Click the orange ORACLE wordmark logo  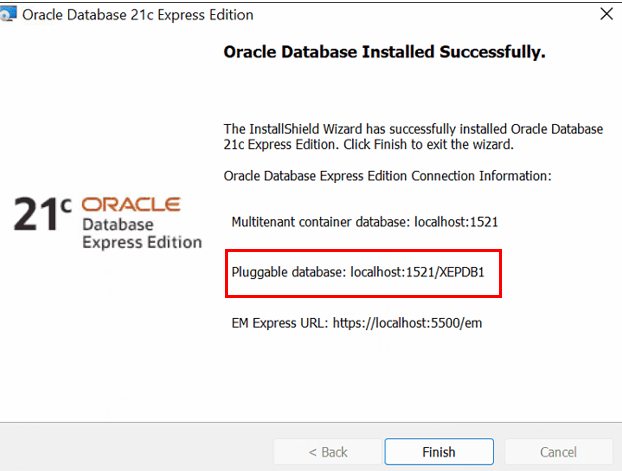click(x=131, y=204)
